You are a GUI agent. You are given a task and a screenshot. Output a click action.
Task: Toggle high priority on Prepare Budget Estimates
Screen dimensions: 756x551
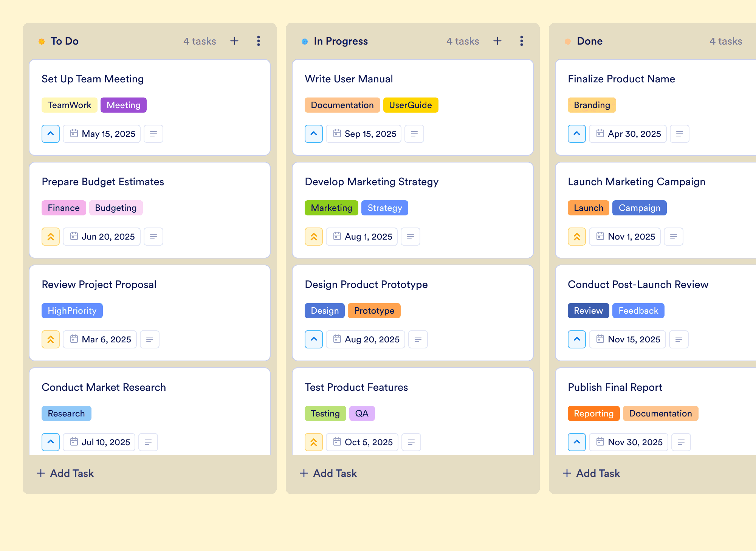pyautogui.click(x=51, y=237)
